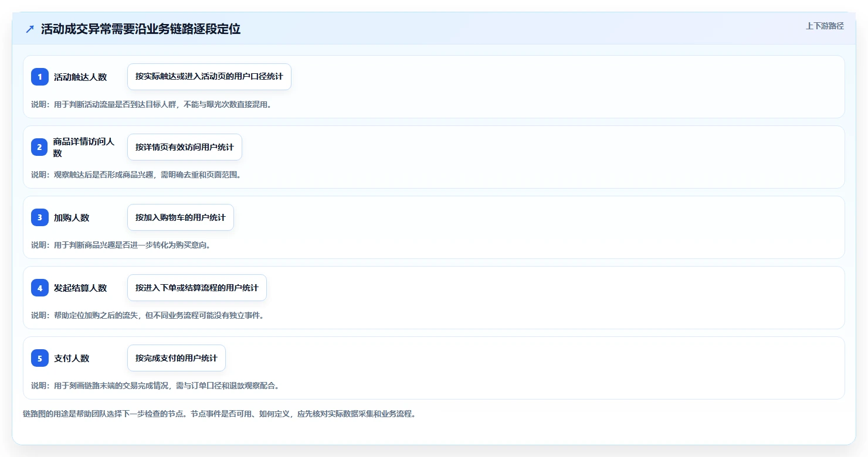Click the 按完成支付的用户统计 chip
This screenshot has width=868, height=457.
point(177,358)
